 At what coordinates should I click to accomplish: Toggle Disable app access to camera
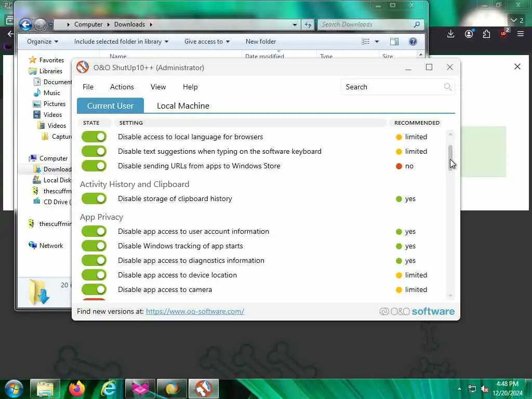coord(94,289)
